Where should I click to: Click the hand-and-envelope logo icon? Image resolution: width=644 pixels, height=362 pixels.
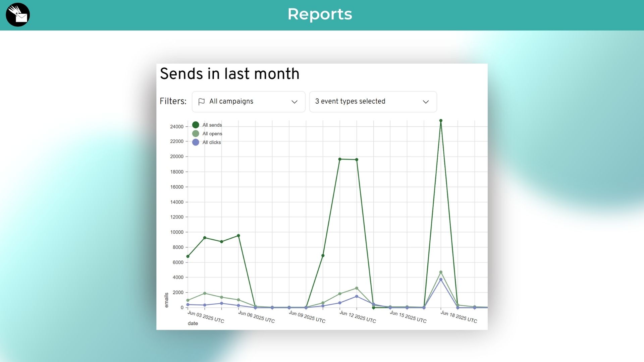click(x=18, y=15)
